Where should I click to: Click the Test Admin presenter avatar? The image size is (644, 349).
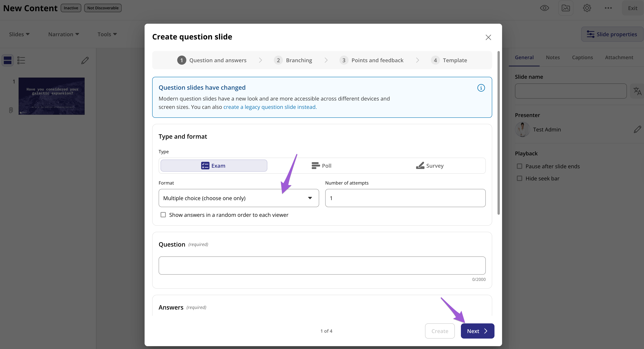(x=522, y=129)
